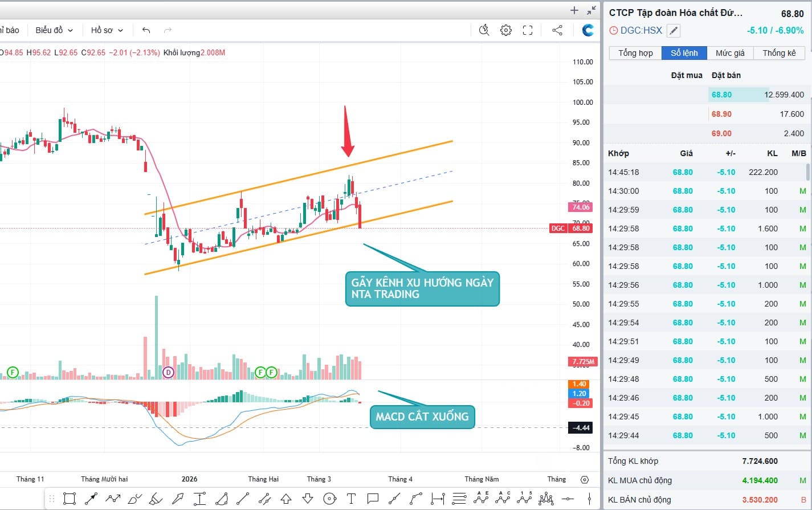Click the blue C logo icon

point(588,30)
